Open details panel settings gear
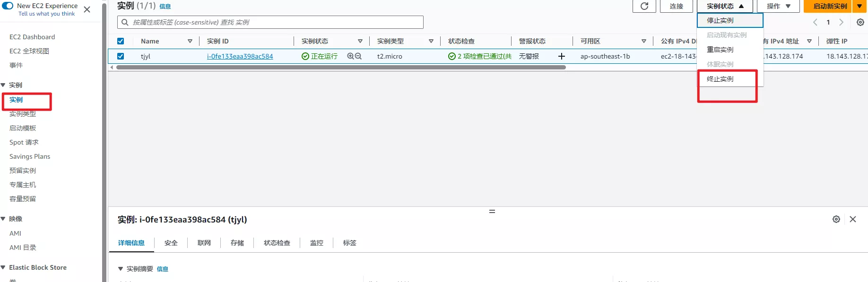Screen dimensions: 868x282 (836, 219)
